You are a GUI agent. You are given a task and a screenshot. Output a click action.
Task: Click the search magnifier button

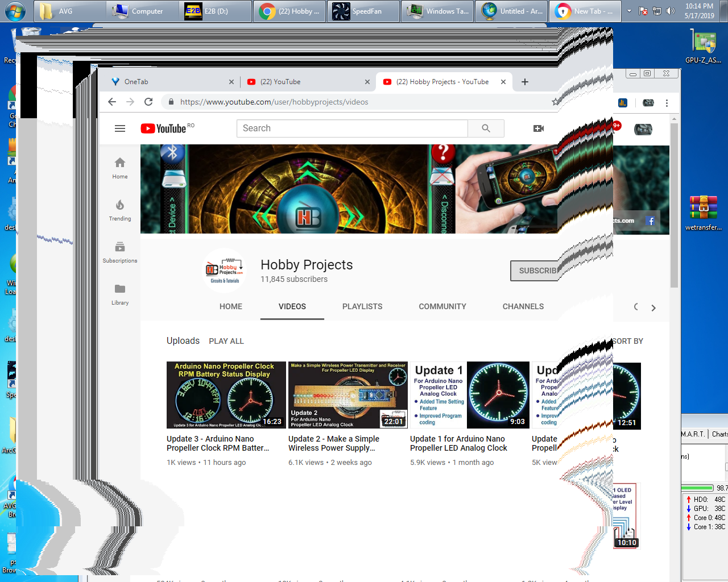(486, 128)
